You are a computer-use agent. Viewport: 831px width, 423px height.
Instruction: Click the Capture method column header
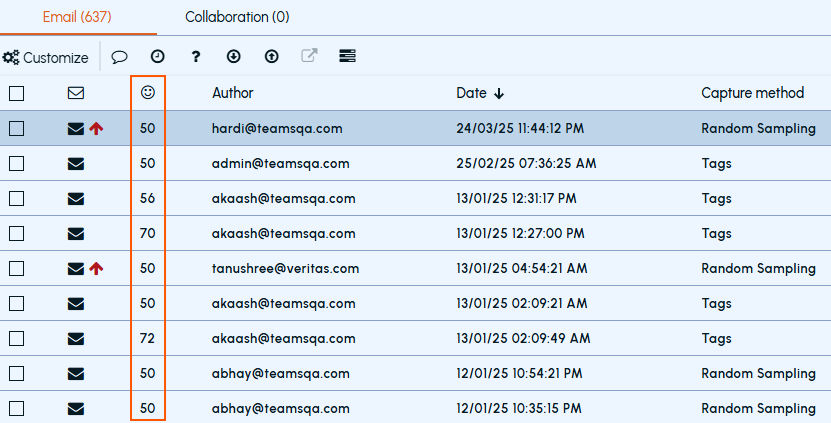tap(753, 93)
